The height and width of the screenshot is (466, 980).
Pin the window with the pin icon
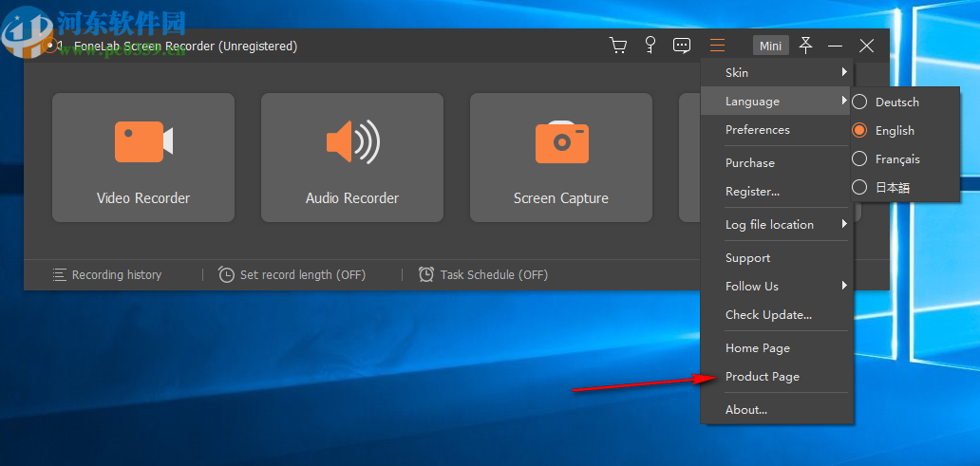805,45
